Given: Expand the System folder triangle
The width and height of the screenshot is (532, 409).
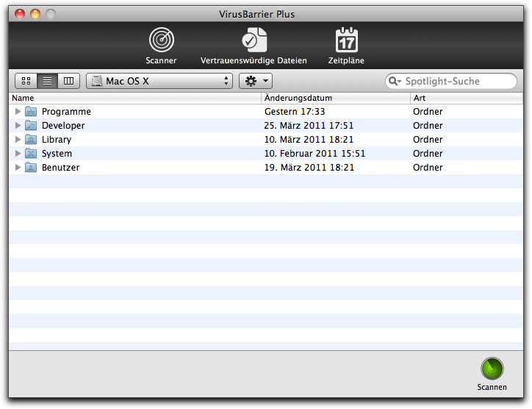Looking at the screenshot, I should pyautogui.click(x=18, y=153).
